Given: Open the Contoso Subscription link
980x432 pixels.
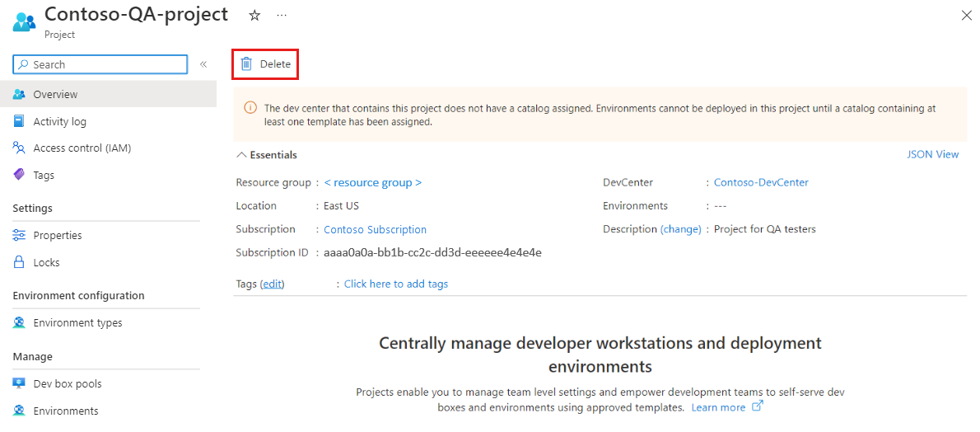Looking at the screenshot, I should click(375, 230).
